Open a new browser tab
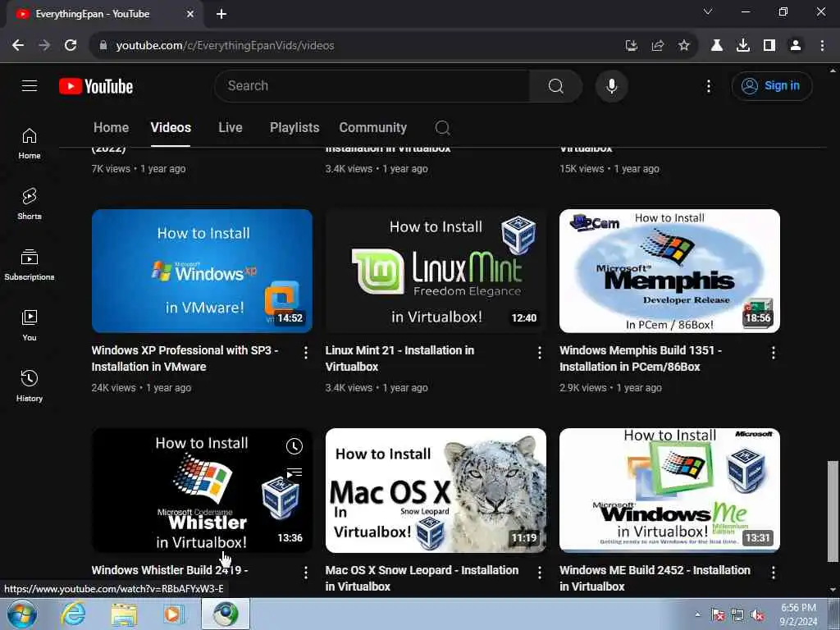The height and width of the screenshot is (630, 840). pos(221,14)
